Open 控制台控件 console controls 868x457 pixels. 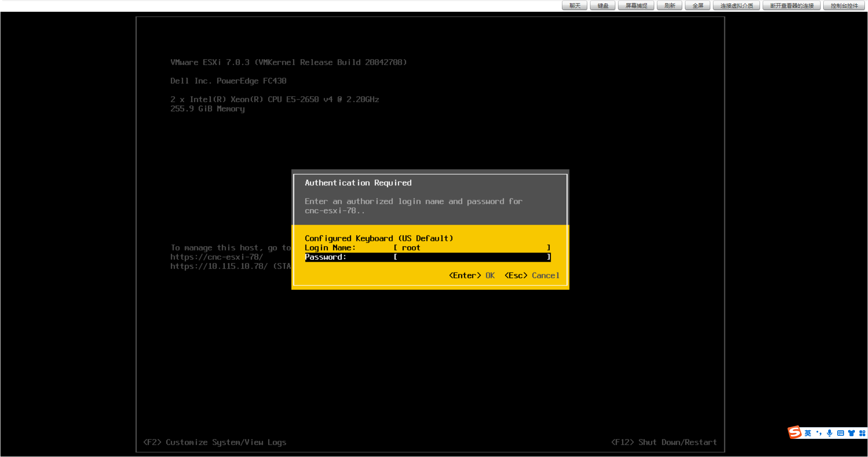point(844,5)
